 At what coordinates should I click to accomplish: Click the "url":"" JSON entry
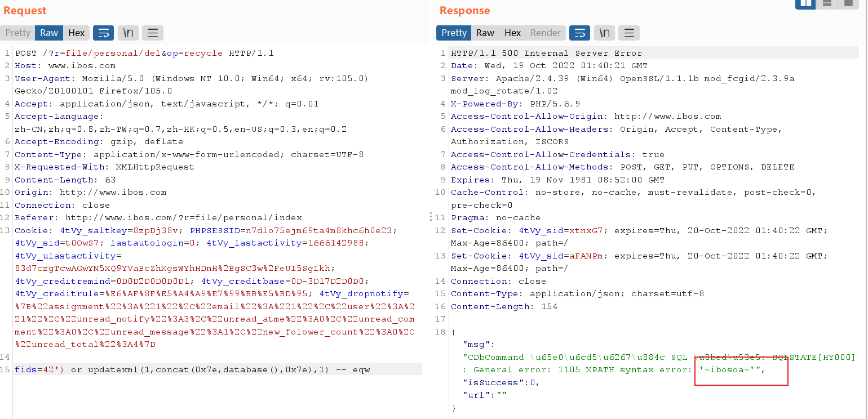[x=484, y=395]
